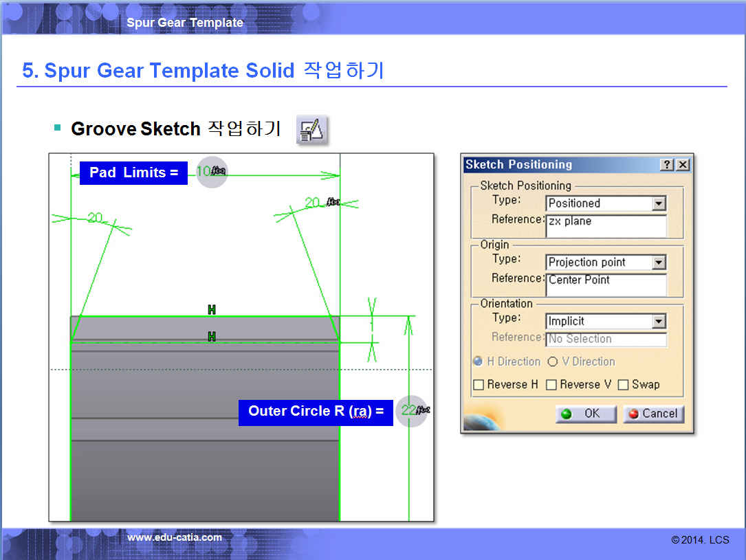Expand the Origin Type Projection point dropdown

click(x=659, y=262)
